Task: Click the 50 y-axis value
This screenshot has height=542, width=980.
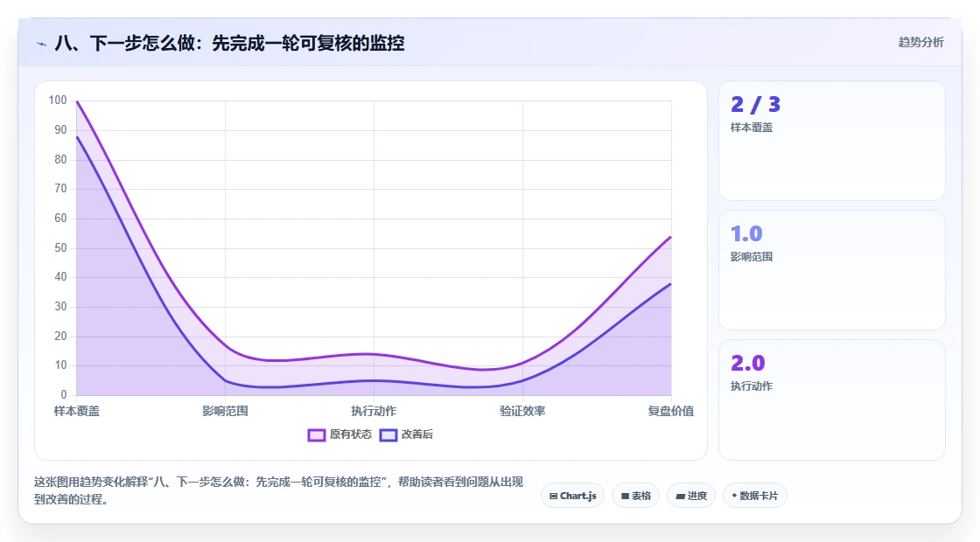Action: 60,248
